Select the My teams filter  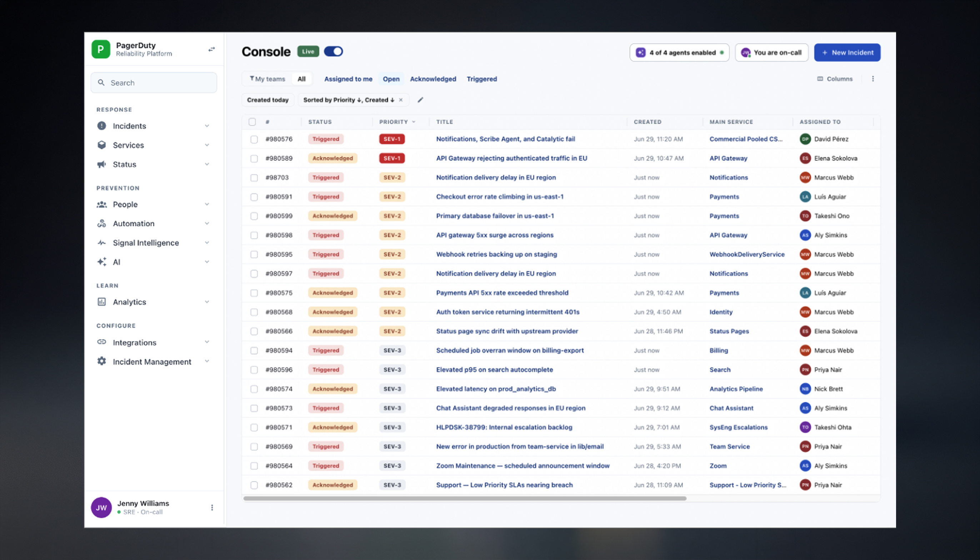click(267, 79)
